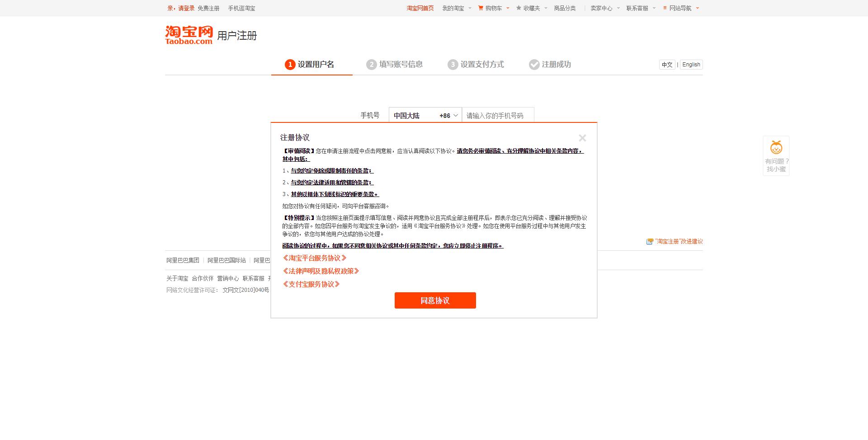The width and height of the screenshot is (868, 440).
Task: Click the shopping cart icon
Action: (x=480, y=8)
